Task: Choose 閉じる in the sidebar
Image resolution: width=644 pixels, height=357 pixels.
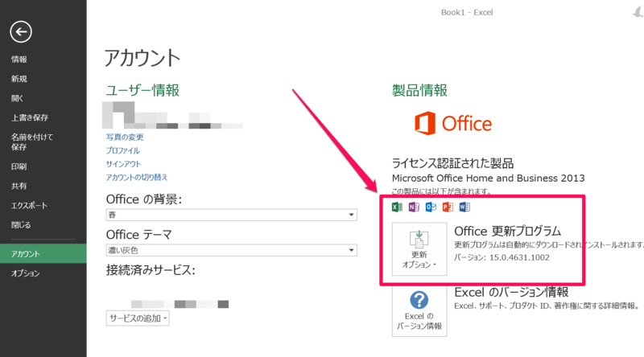Action: point(21,225)
